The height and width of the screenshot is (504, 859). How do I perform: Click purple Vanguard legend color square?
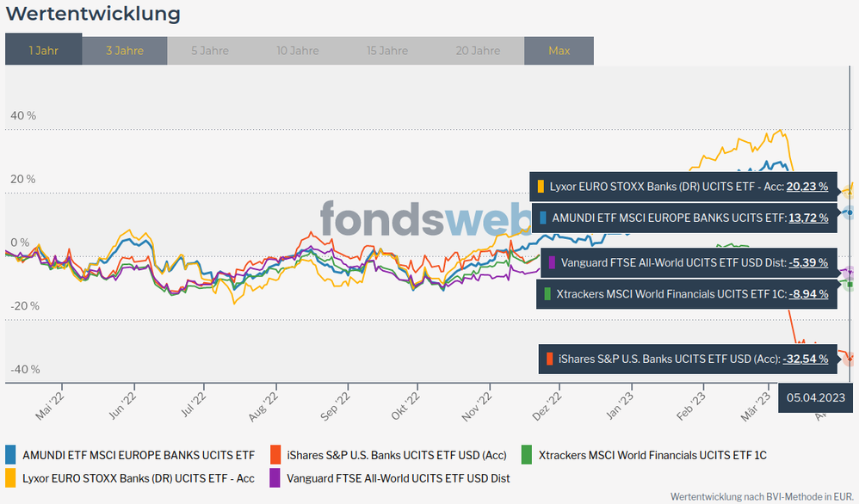(276, 478)
